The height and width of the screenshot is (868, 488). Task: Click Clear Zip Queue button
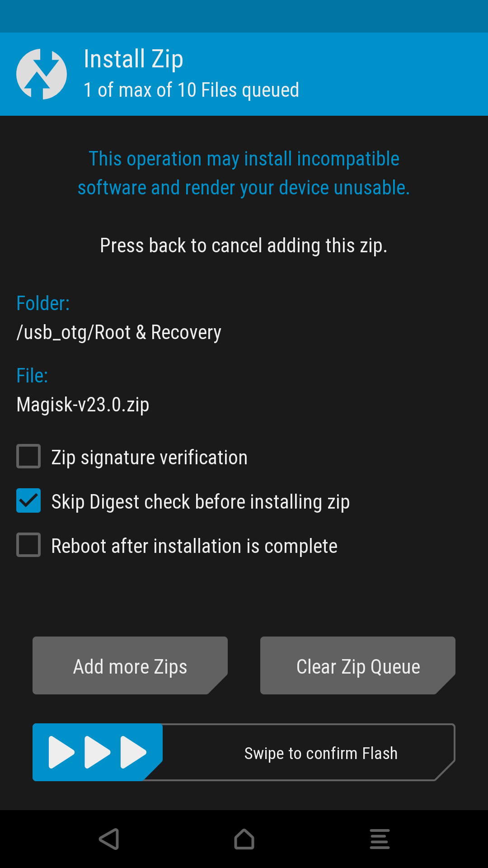[x=358, y=665]
